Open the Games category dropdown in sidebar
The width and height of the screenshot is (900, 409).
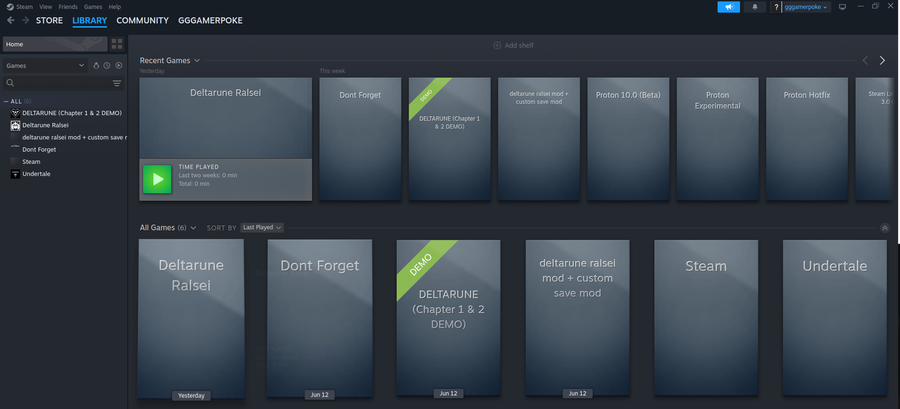(45, 66)
